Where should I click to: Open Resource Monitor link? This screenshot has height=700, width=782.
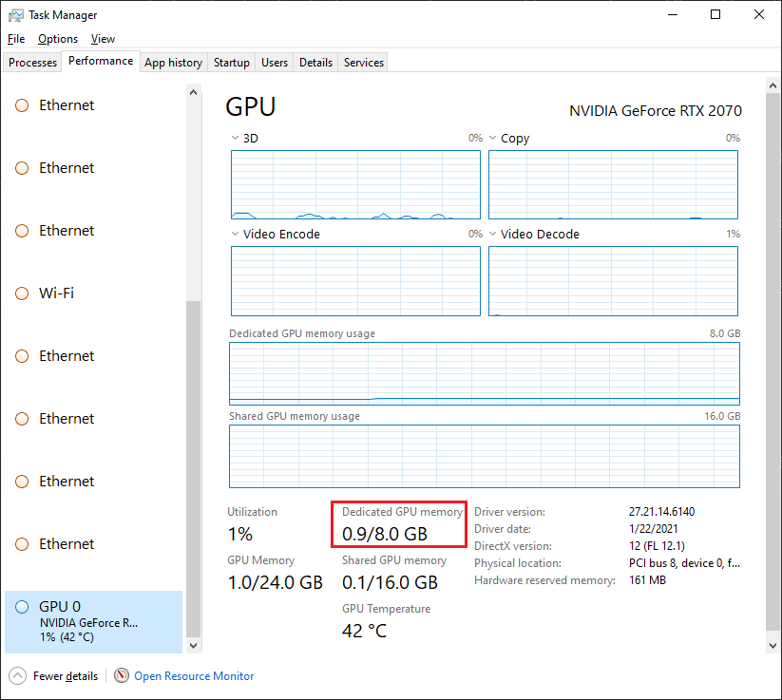click(194, 676)
